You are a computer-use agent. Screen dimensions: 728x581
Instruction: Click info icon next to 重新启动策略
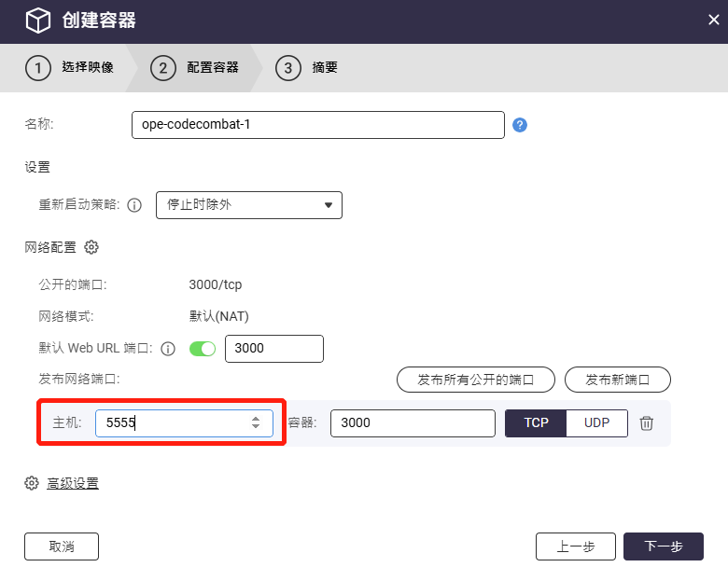click(134, 205)
